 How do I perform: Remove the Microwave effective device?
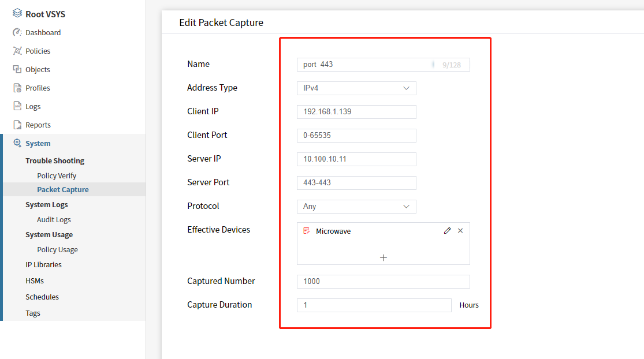pos(460,231)
